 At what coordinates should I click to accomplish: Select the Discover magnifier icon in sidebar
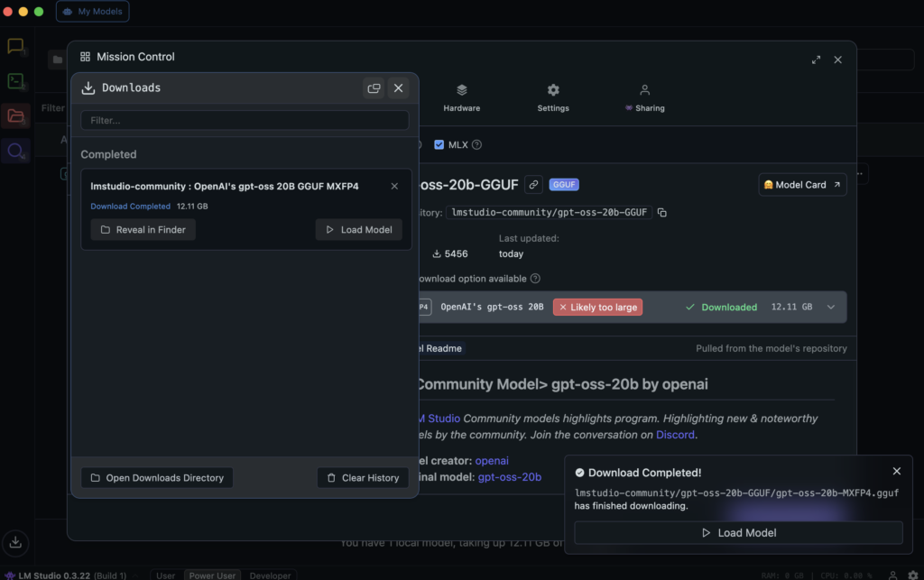pos(15,151)
